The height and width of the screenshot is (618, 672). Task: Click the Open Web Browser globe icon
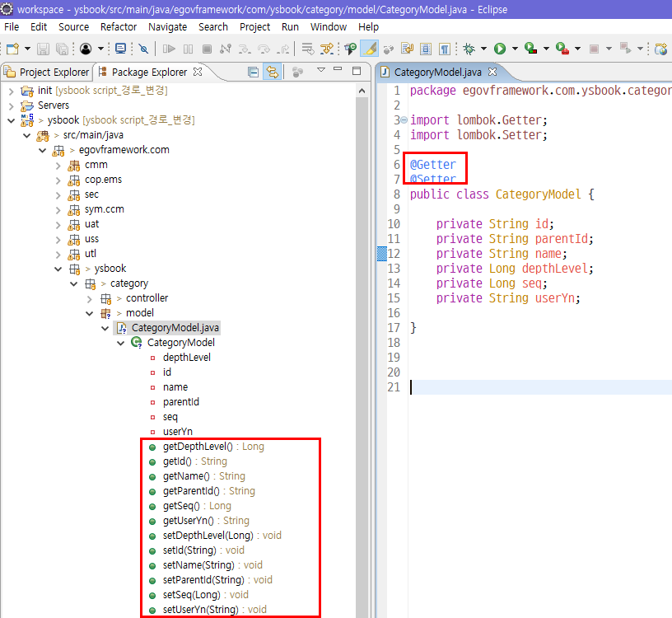[661, 49]
